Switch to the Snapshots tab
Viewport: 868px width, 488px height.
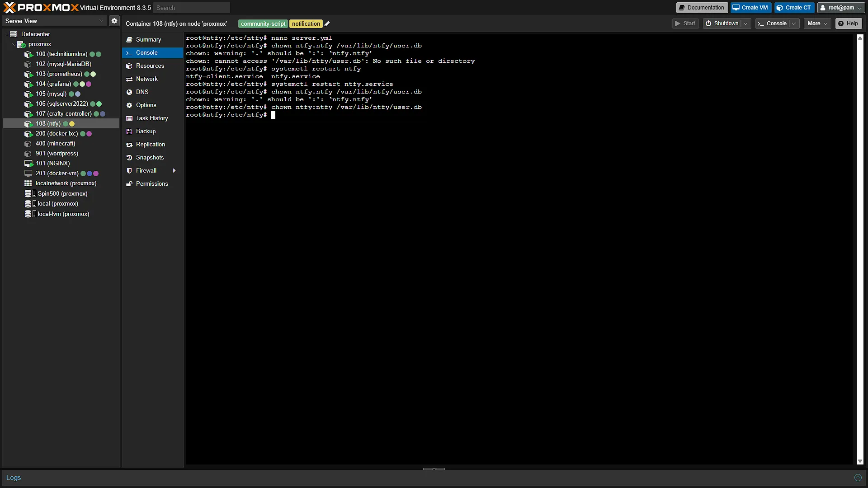(152, 158)
